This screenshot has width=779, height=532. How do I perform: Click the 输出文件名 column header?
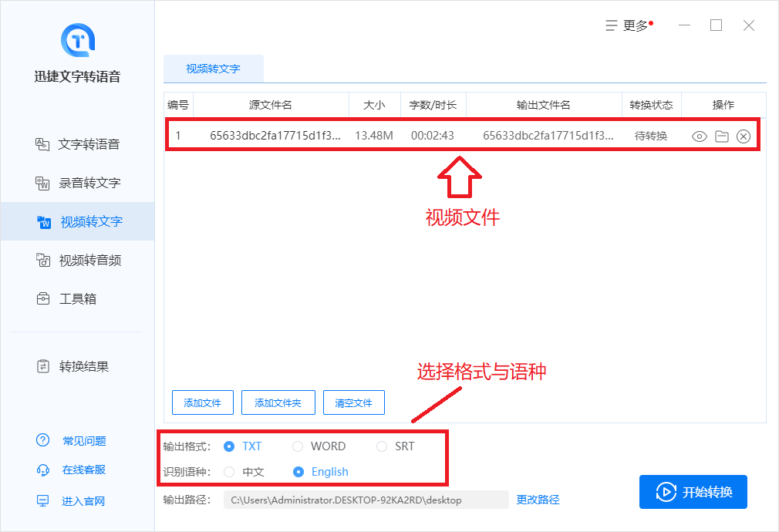[x=544, y=105]
